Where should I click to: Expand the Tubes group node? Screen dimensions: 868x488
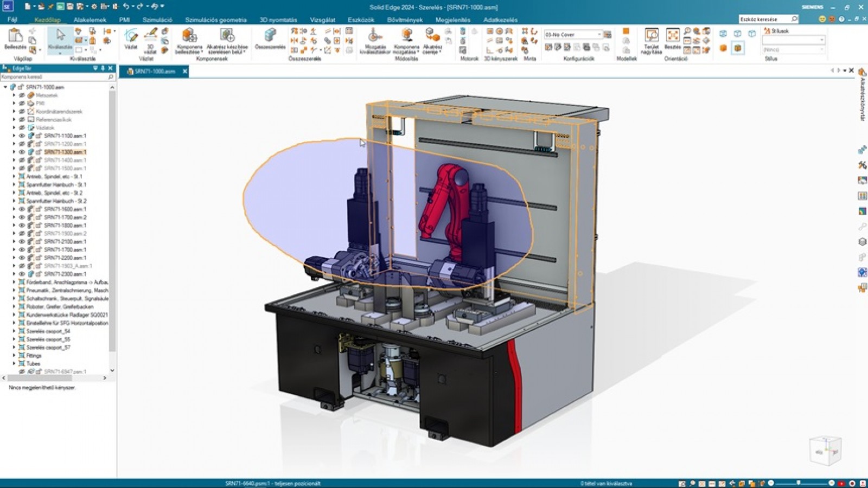[14, 364]
